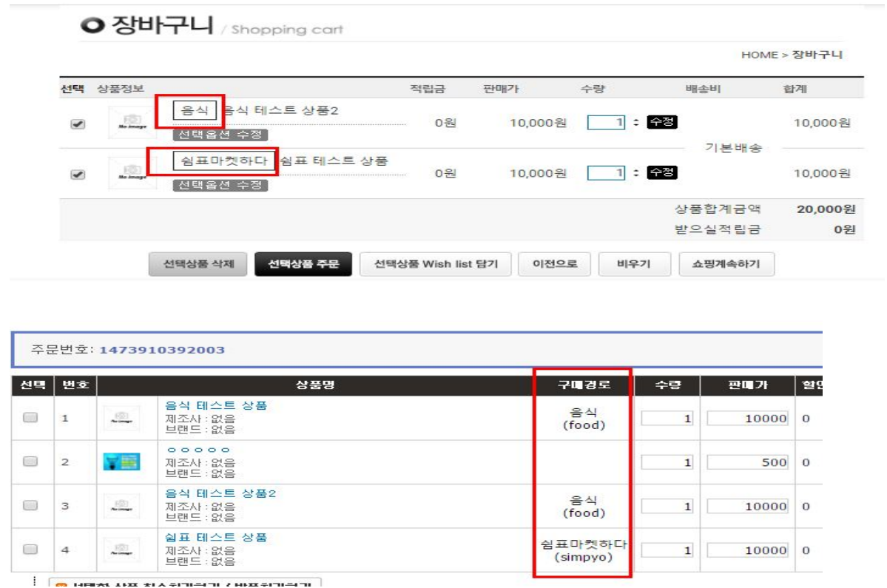Screen dimensions: 887x588
Task: Uncheck the cart checkbox for 쉼표 테스트 상품
Action: click(x=77, y=175)
